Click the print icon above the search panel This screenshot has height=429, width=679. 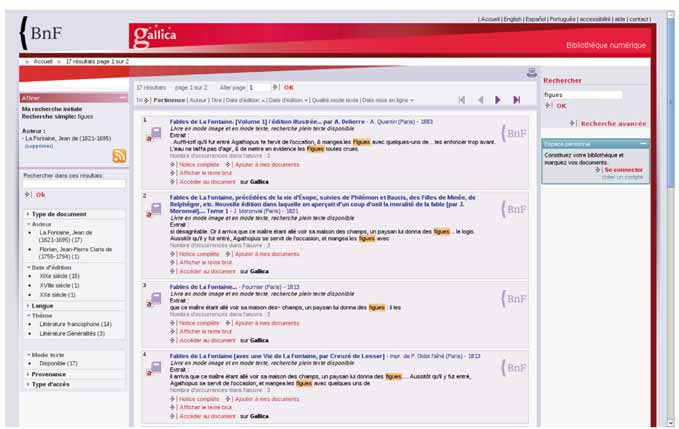(x=532, y=73)
